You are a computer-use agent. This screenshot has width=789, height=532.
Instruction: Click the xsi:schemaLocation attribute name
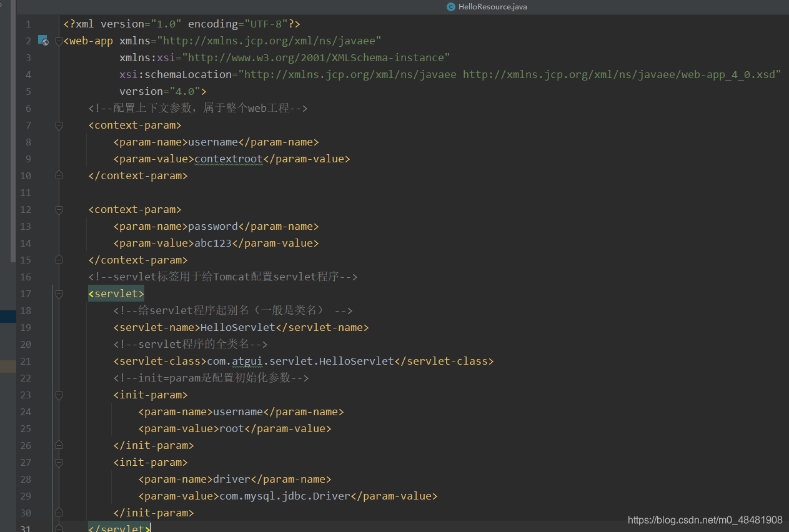point(176,74)
